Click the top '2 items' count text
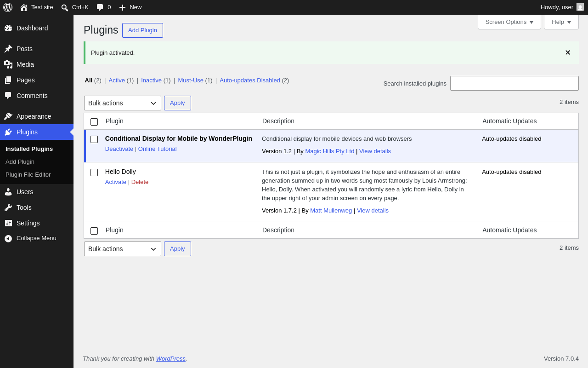Viewport: 588px width, 368px height. (569, 102)
